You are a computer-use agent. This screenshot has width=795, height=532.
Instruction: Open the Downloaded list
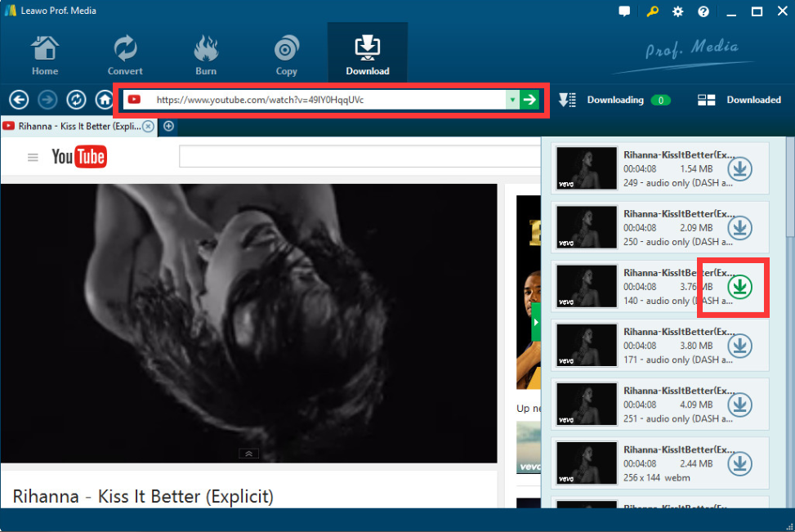[x=740, y=100]
